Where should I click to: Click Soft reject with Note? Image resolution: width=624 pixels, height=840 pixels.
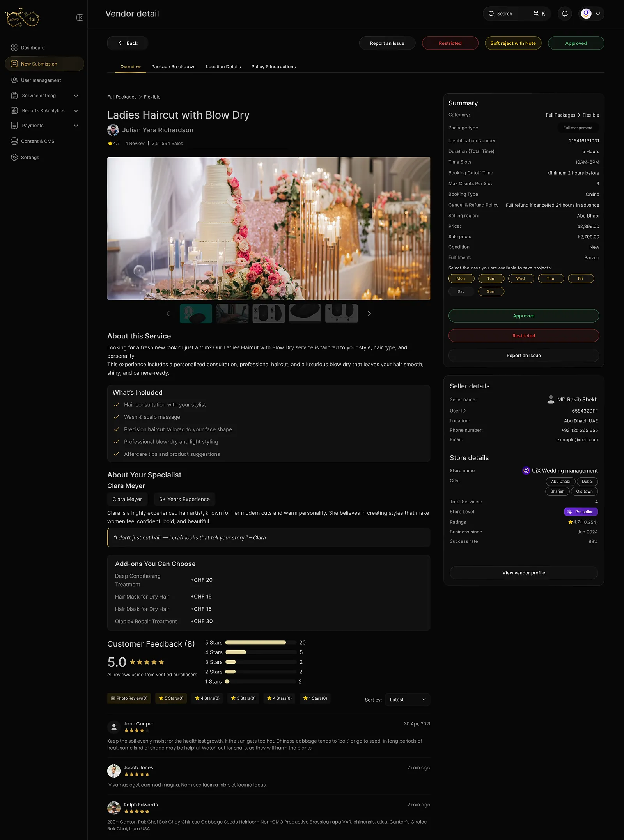513,43
